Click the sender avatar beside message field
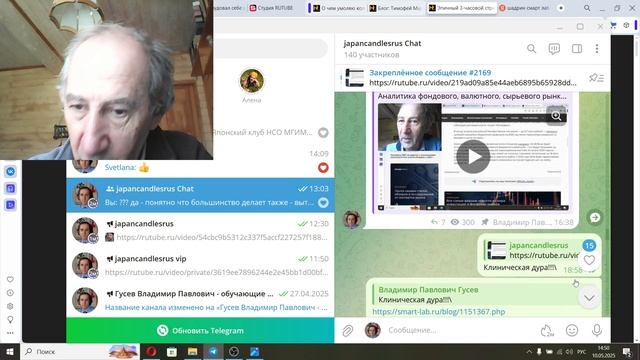Screen dimensions: 640x360 [372, 330]
